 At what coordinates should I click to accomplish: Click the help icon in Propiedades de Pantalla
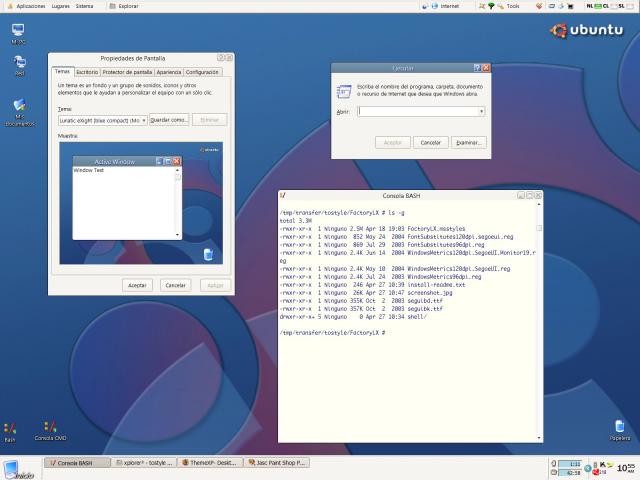click(x=221, y=58)
